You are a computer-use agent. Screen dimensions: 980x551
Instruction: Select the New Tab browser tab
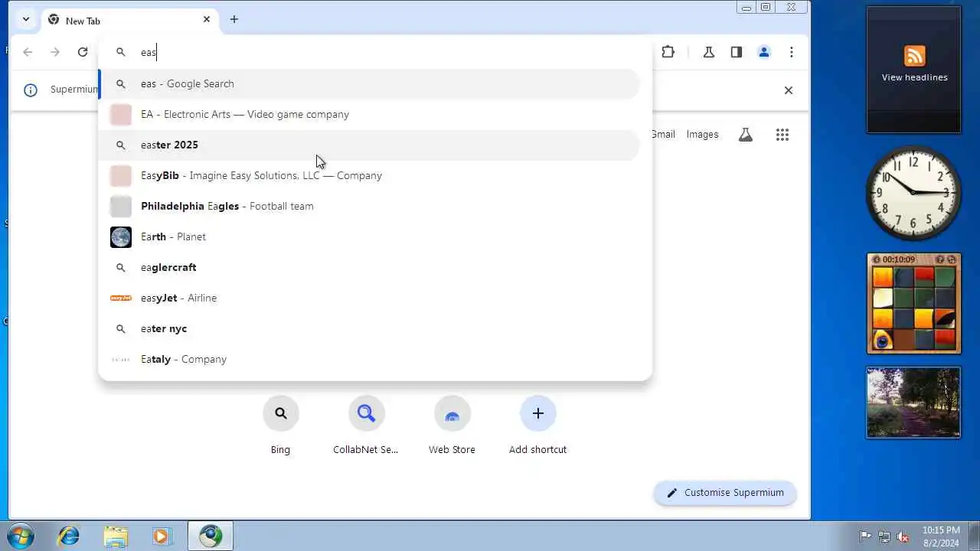coord(129,20)
